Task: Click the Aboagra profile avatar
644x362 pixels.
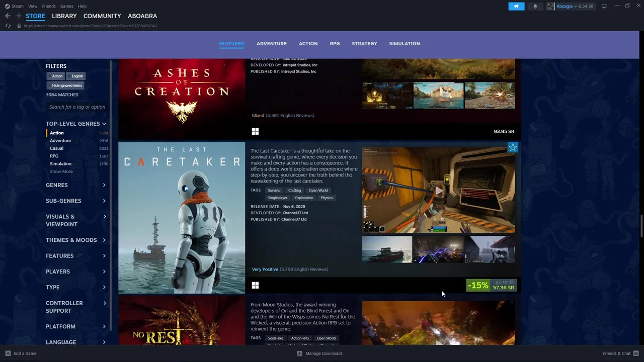Action: tap(551, 6)
